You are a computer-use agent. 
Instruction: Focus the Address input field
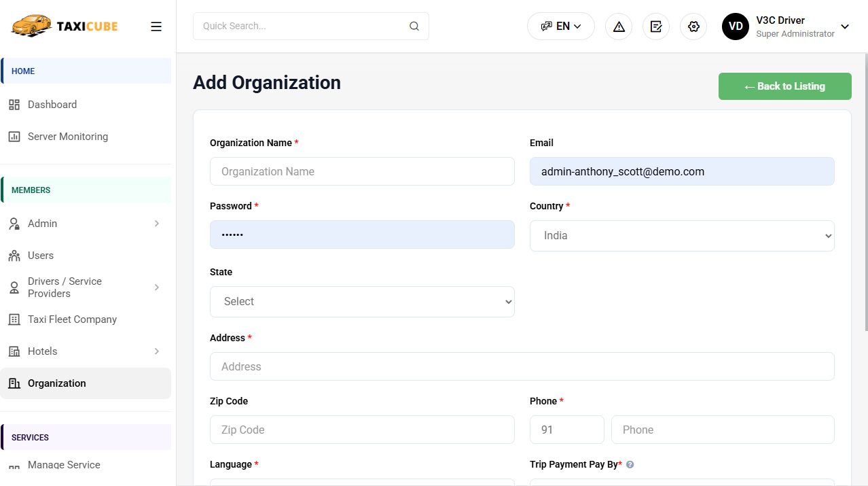tap(522, 366)
